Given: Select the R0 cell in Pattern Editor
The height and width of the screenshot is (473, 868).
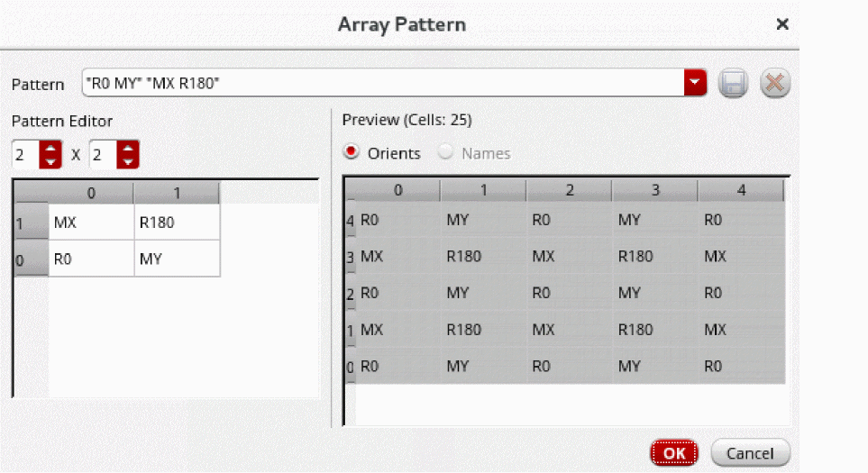Looking at the screenshot, I should point(91,259).
